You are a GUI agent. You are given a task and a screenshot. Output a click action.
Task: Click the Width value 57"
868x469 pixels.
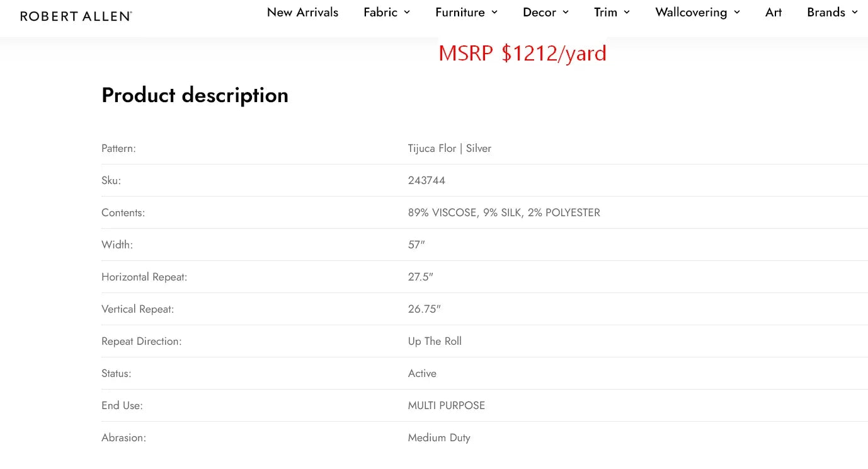[x=416, y=245]
